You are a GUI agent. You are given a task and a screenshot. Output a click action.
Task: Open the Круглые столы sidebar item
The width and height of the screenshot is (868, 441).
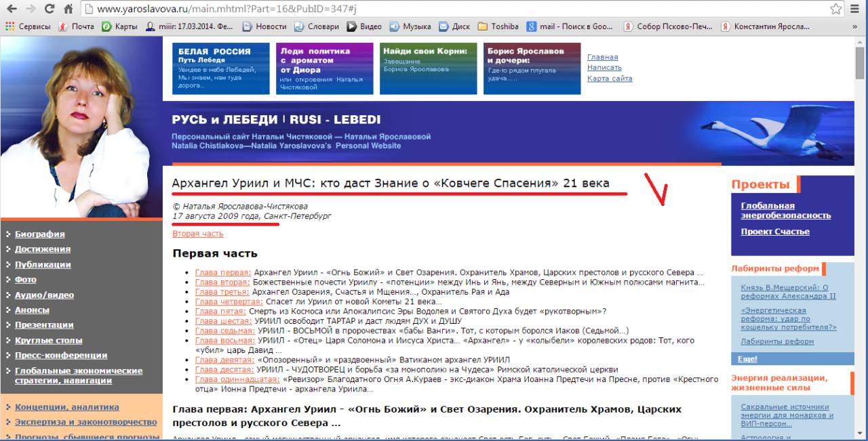tap(49, 341)
